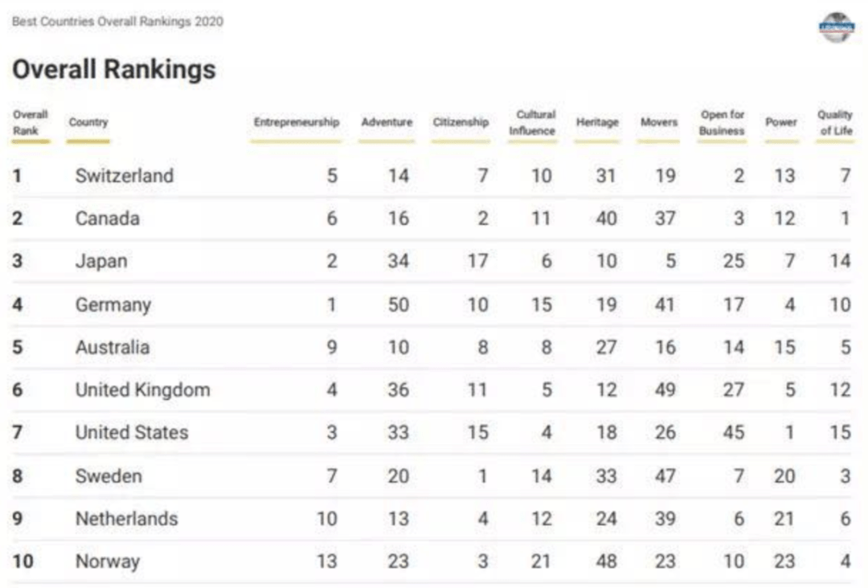Click the Open for Business header
Viewport: 868px width, 588px height.
pyautogui.click(x=722, y=122)
